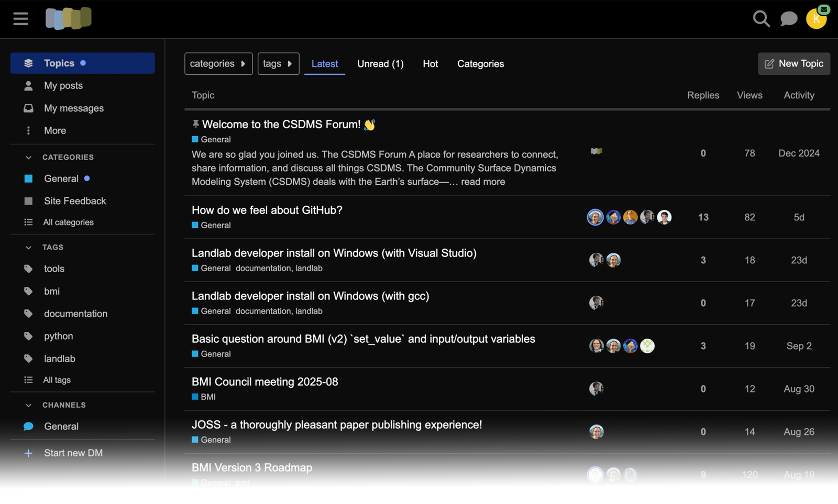
Task: Click the plus icon for Start new DM
Action: click(28, 453)
